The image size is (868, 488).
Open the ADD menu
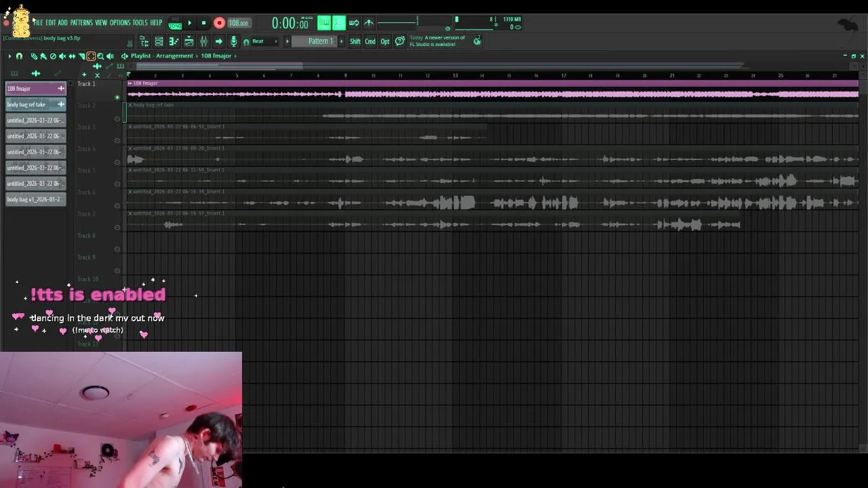point(63,22)
